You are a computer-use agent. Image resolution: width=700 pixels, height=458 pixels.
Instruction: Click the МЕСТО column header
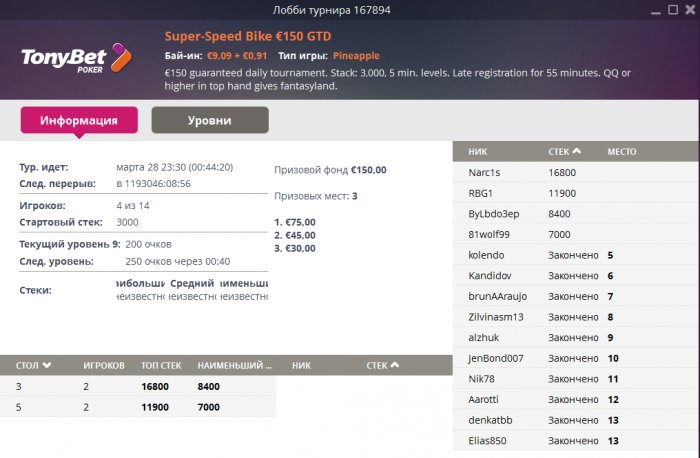coord(622,151)
